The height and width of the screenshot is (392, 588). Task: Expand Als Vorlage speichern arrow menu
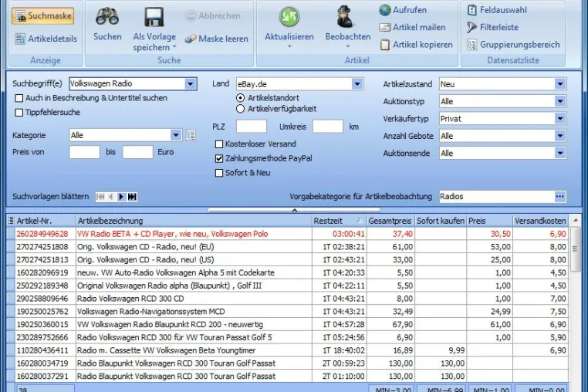[x=174, y=47]
